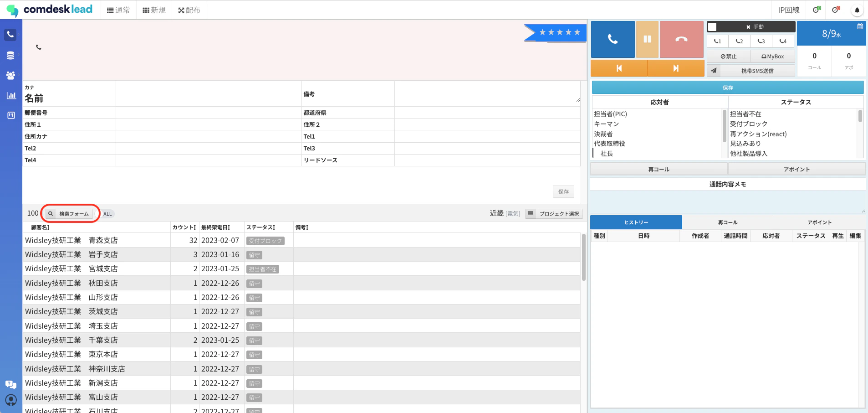The width and height of the screenshot is (868, 413).
Task: Click second status indicator icon before bell
Action: [836, 10]
